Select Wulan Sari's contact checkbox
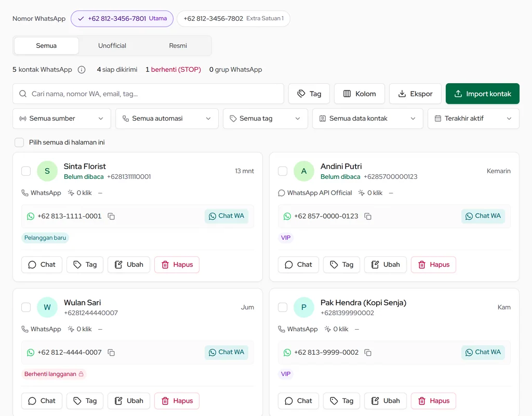The image size is (532, 416). tap(26, 307)
